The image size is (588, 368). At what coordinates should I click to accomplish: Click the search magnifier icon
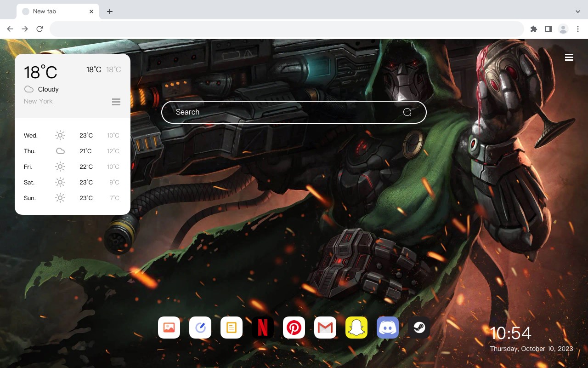(x=407, y=112)
